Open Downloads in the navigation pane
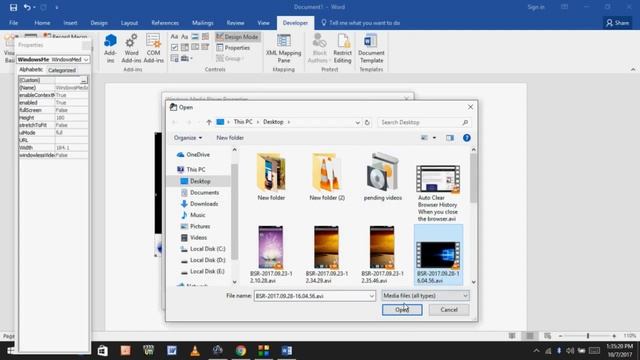The image size is (640, 360). 199,204
